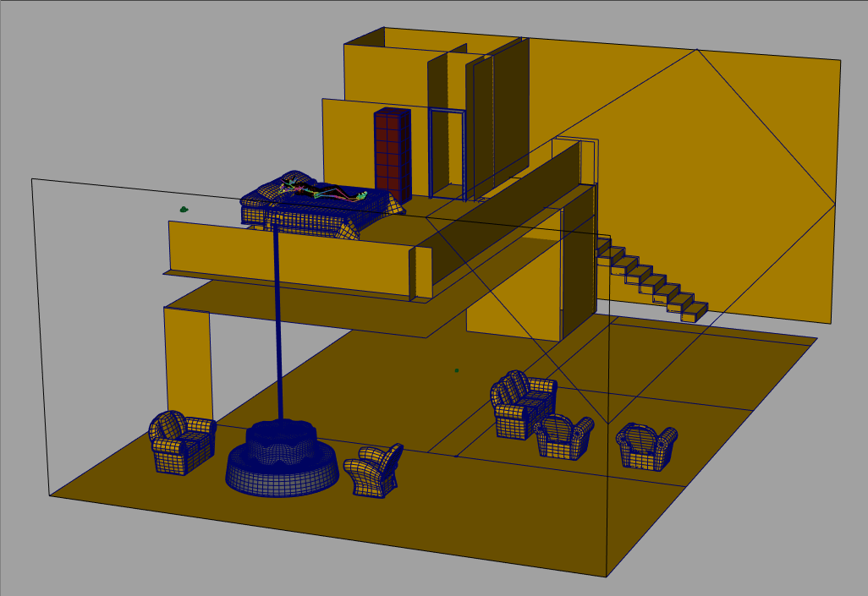Select the round tiered sofa on ground floor

point(282,458)
